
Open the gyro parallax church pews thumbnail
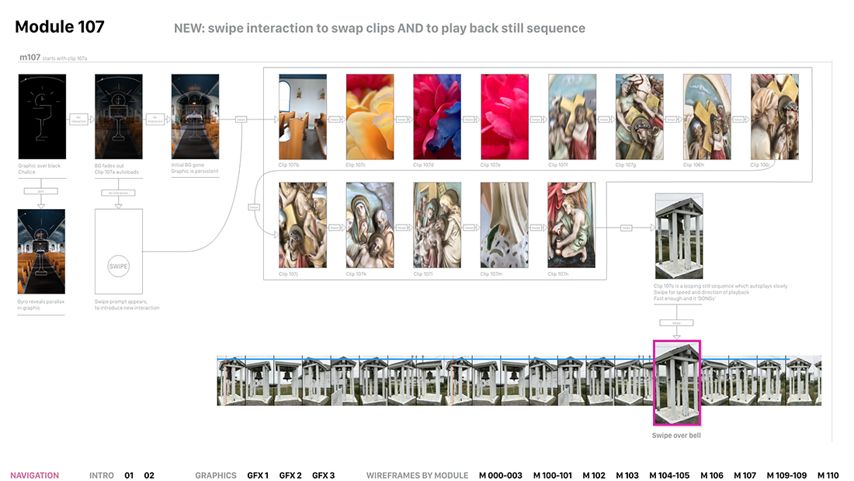point(41,252)
